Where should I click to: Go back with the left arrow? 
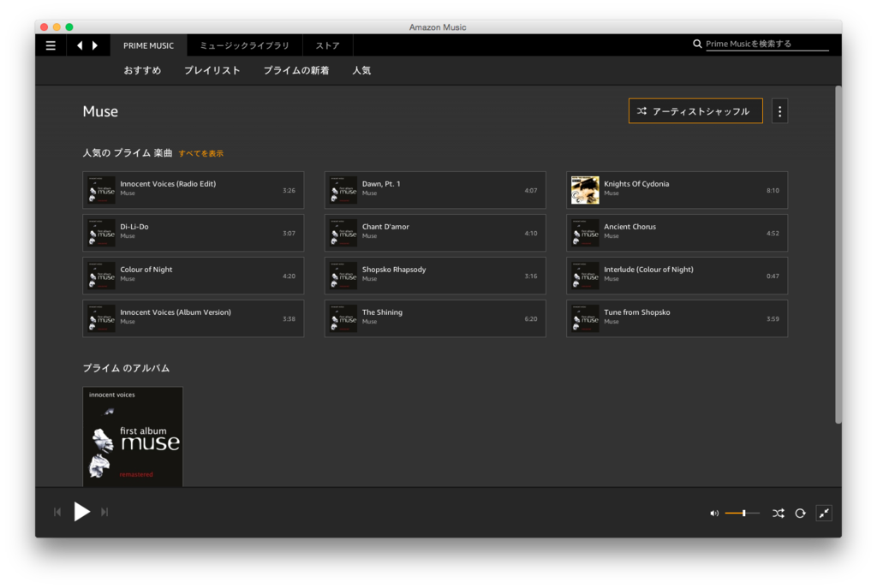pos(80,45)
